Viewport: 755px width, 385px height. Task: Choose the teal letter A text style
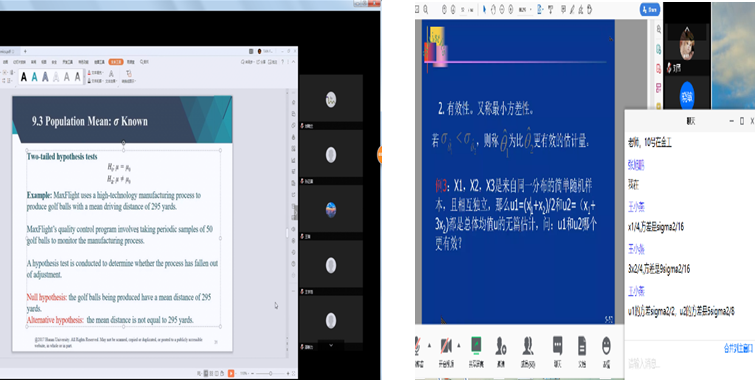(35, 77)
